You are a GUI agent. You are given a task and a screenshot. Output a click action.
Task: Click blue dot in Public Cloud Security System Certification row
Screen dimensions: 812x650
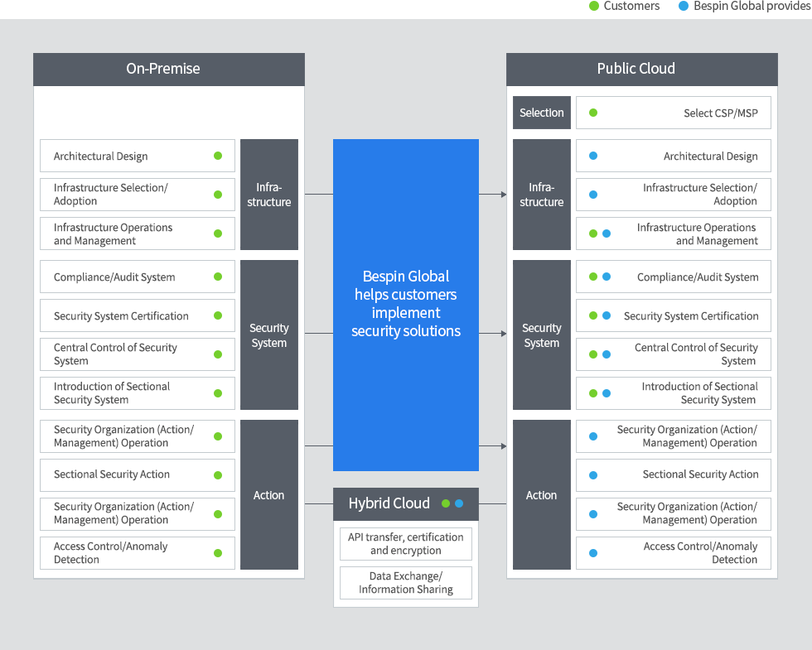[x=607, y=315]
